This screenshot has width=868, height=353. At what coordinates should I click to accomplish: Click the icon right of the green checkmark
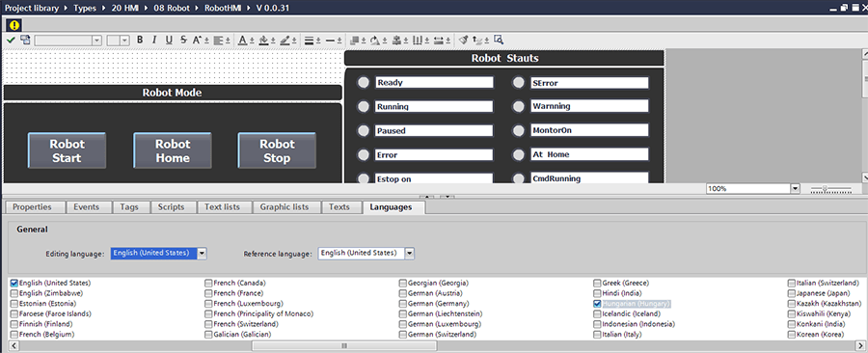[x=25, y=40]
